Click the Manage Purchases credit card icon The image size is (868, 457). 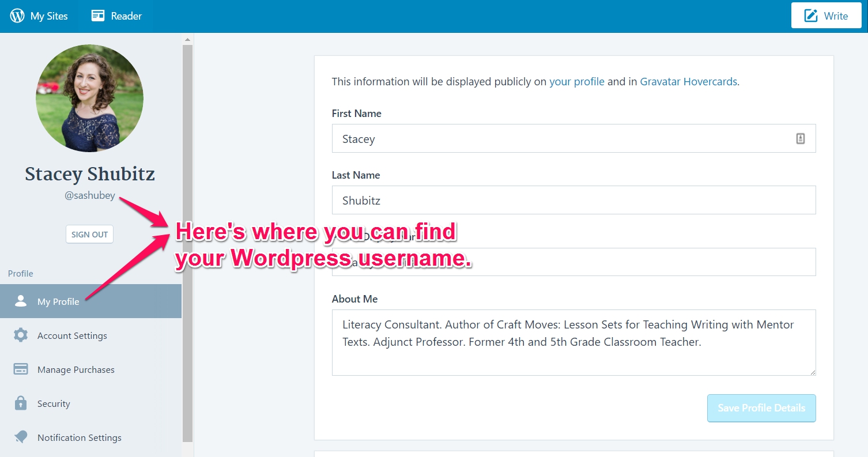[x=21, y=369]
